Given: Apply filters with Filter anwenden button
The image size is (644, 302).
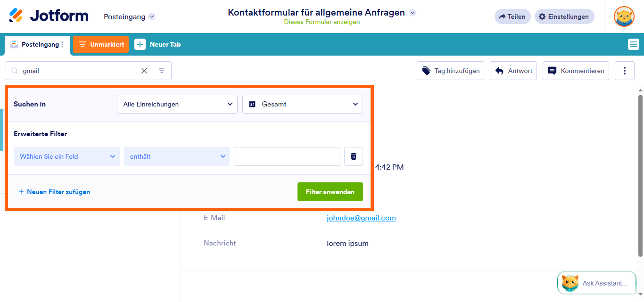Looking at the screenshot, I should pyautogui.click(x=330, y=191).
